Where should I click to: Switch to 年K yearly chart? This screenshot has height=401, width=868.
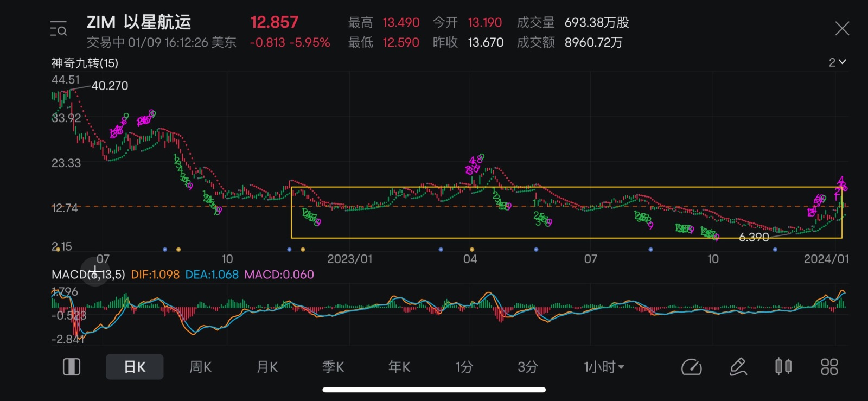[399, 367]
